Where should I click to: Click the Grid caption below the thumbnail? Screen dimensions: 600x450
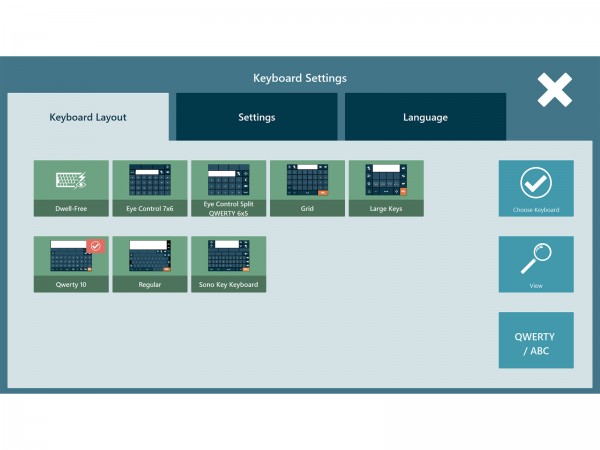click(307, 209)
